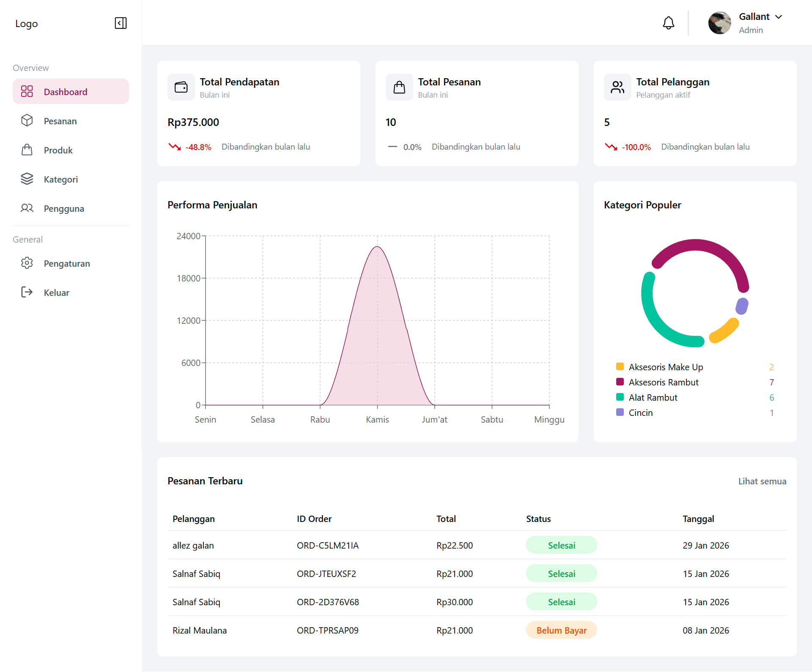Click the bag icon on Total Pesanan
This screenshot has height=672, width=812.
coord(399,87)
